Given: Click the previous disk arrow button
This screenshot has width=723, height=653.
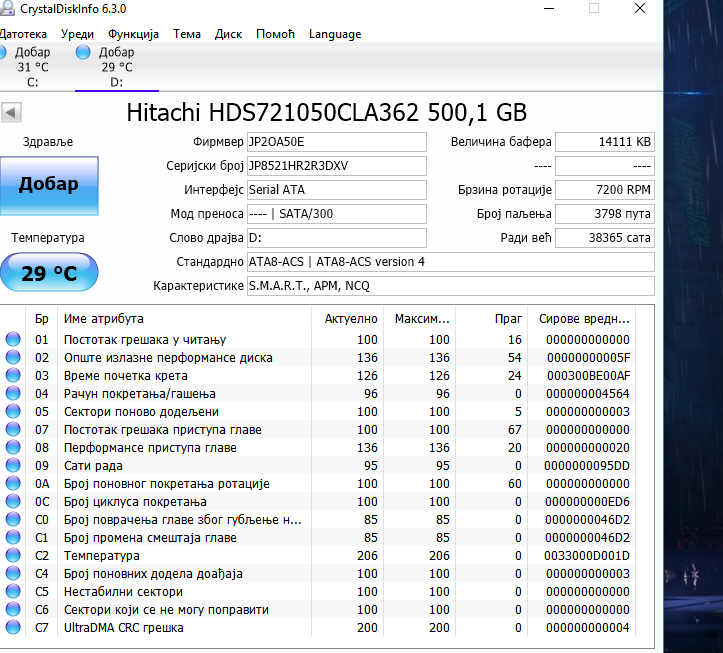Looking at the screenshot, I should [x=12, y=113].
